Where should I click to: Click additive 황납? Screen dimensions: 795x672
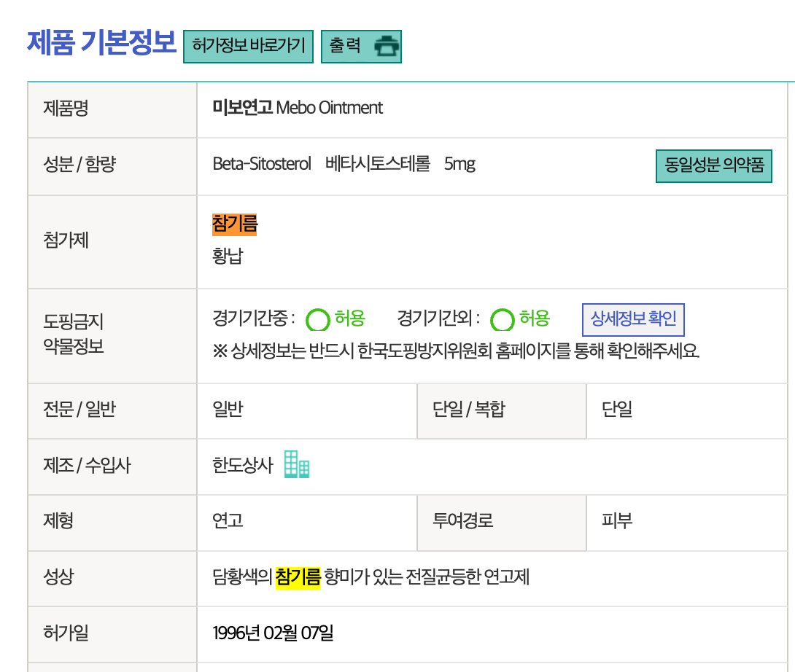[x=228, y=255]
